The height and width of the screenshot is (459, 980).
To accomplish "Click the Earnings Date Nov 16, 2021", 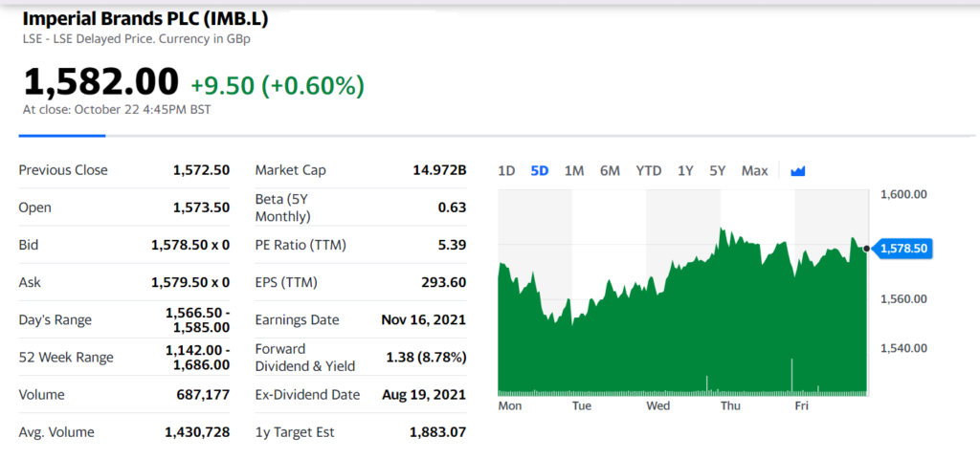I will [424, 319].
